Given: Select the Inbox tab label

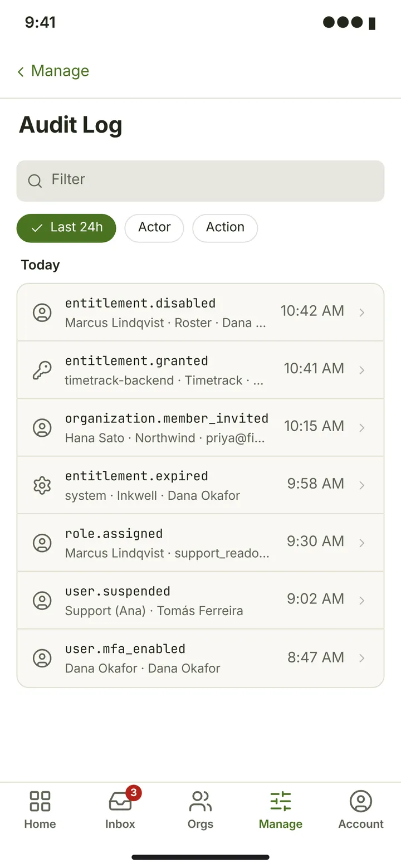Looking at the screenshot, I should 120,824.
